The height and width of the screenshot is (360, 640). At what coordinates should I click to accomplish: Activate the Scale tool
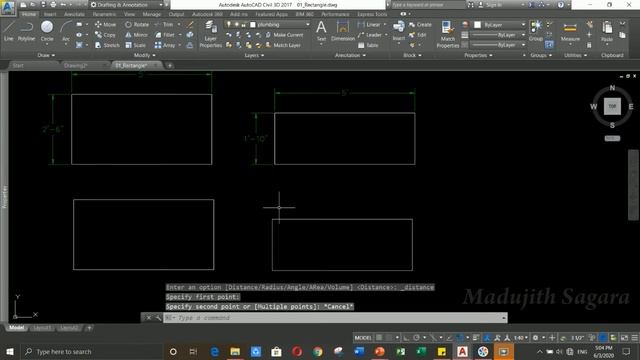coord(136,45)
